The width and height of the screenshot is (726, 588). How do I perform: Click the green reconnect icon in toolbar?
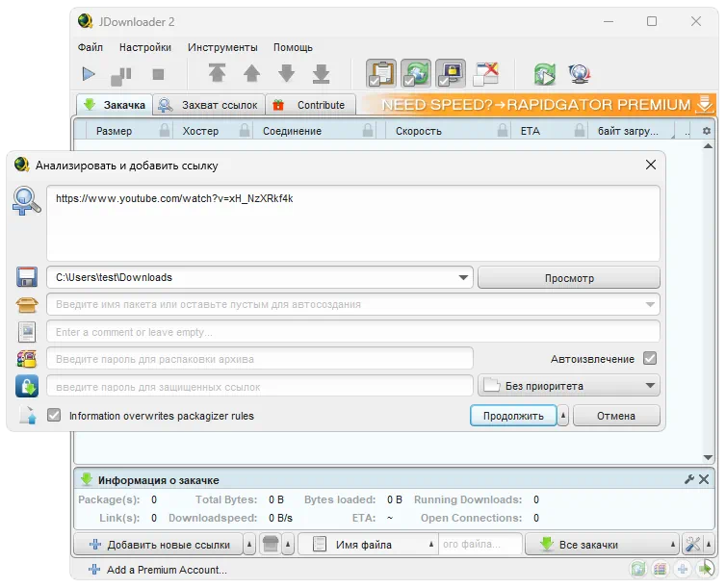pyautogui.click(x=545, y=74)
